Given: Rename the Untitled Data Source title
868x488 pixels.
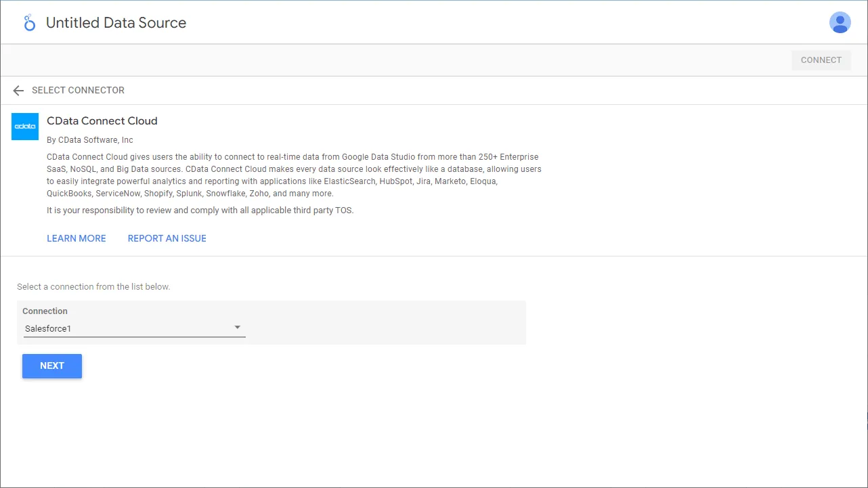Looking at the screenshot, I should click(x=116, y=23).
